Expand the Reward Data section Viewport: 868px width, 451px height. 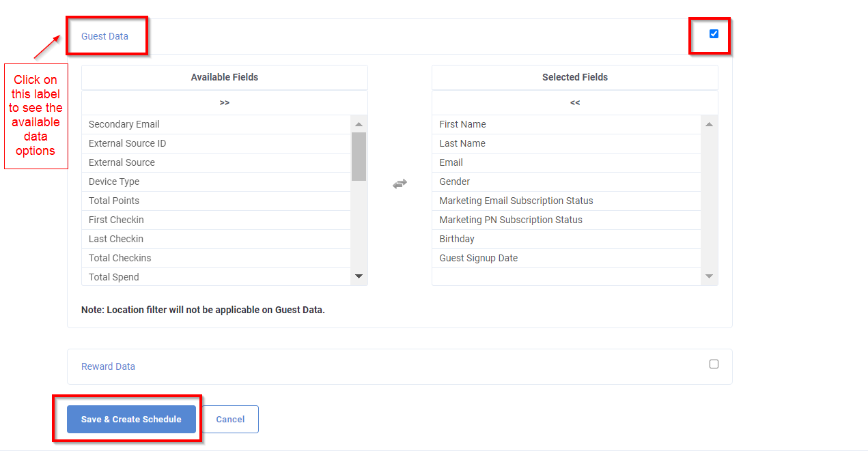108,366
